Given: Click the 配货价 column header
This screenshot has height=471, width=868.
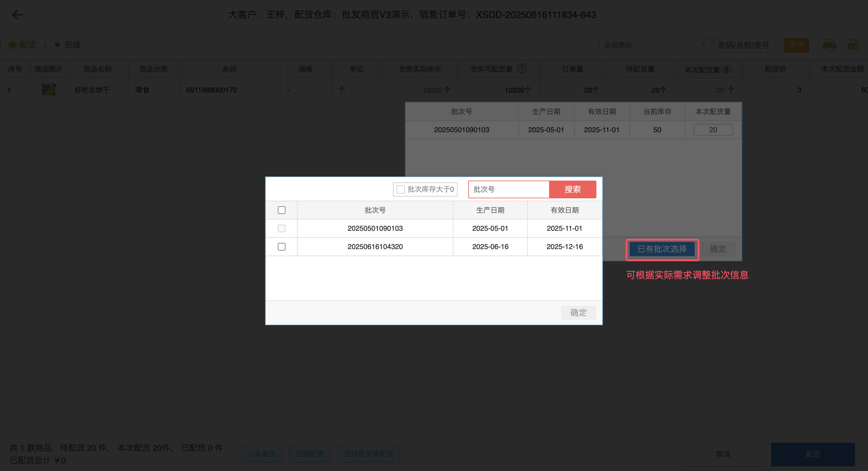Looking at the screenshot, I should click(x=775, y=69).
